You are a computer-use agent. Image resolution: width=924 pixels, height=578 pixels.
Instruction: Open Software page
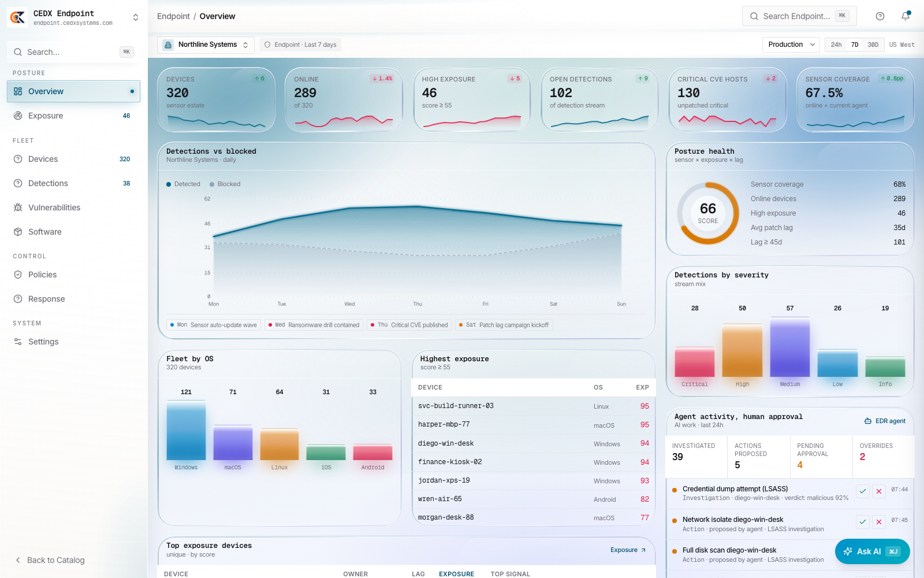click(x=73, y=232)
